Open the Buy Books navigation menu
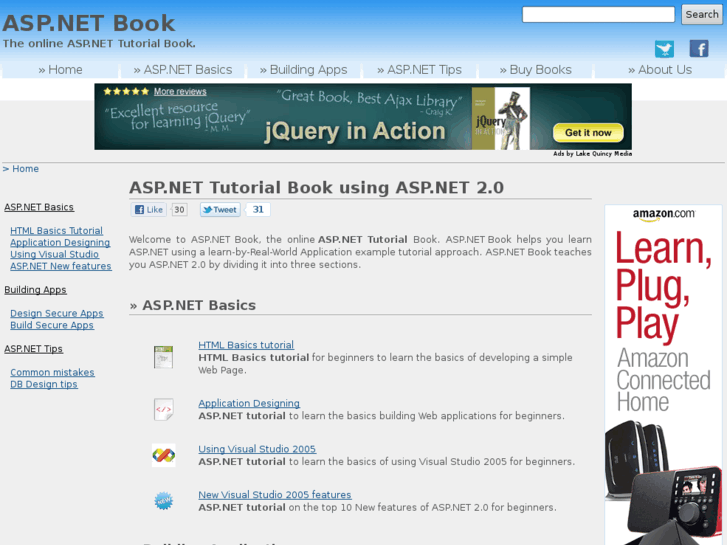727x545 pixels. point(536,70)
